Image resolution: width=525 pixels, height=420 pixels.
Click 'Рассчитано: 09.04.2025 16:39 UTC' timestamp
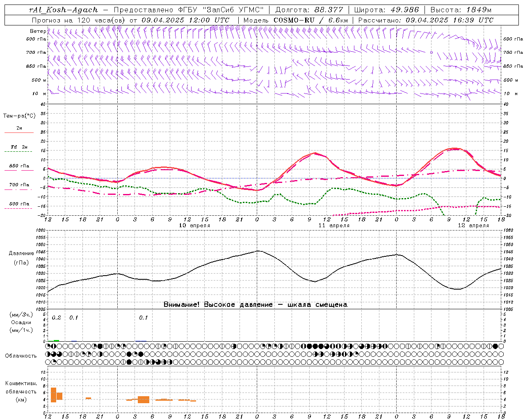point(426,20)
